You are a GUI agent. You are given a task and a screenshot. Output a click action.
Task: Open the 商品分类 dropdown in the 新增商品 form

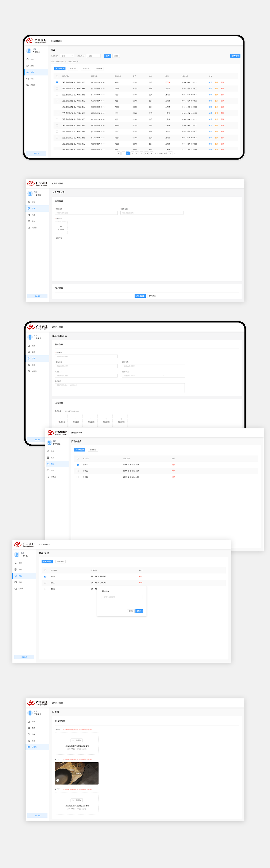(86, 366)
